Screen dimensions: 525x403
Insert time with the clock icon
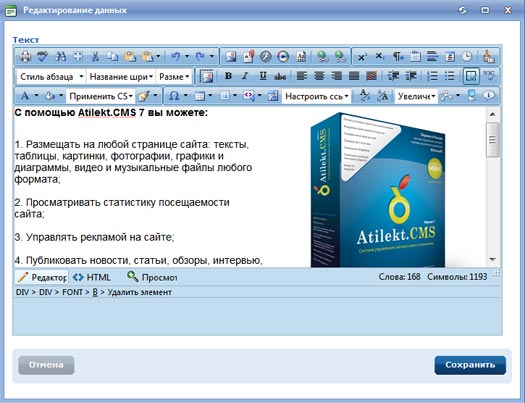tap(467, 57)
